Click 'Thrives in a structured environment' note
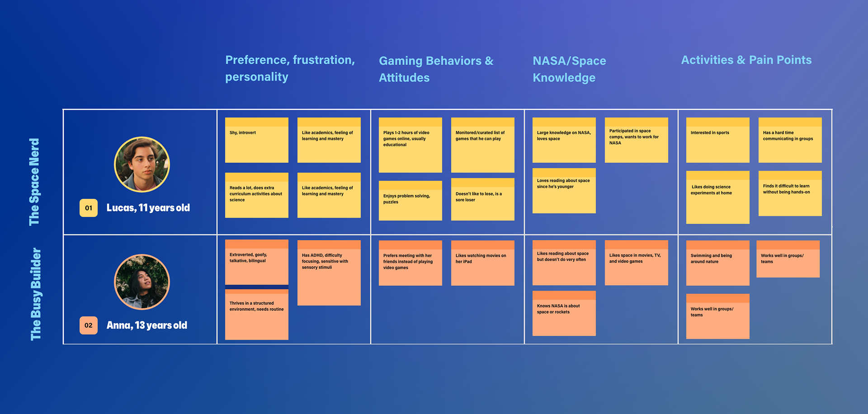This screenshot has width=868, height=414. [x=257, y=315]
